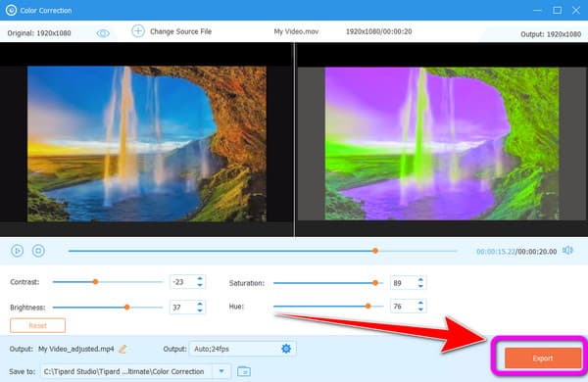Screen dimensions: 588x382
Task: Click the Output: 1920x1080 resolution label
Action: pyautogui.click(x=551, y=34)
